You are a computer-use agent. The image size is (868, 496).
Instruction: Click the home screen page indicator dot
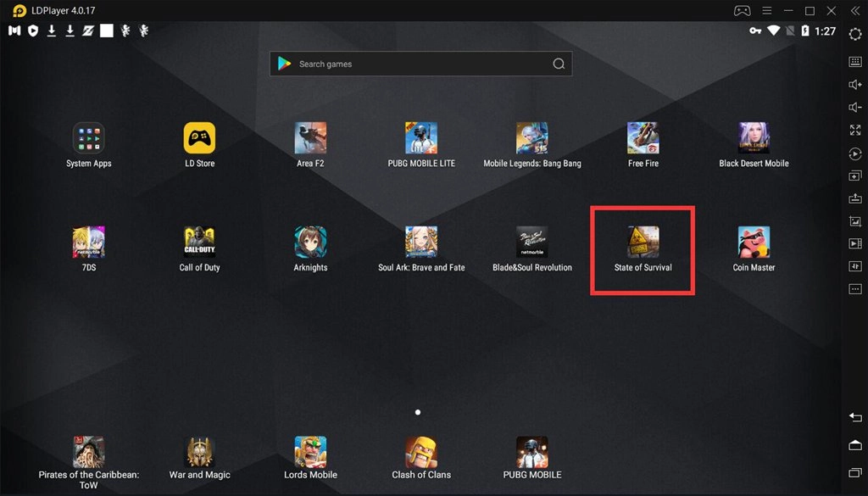tap(418, 412)
